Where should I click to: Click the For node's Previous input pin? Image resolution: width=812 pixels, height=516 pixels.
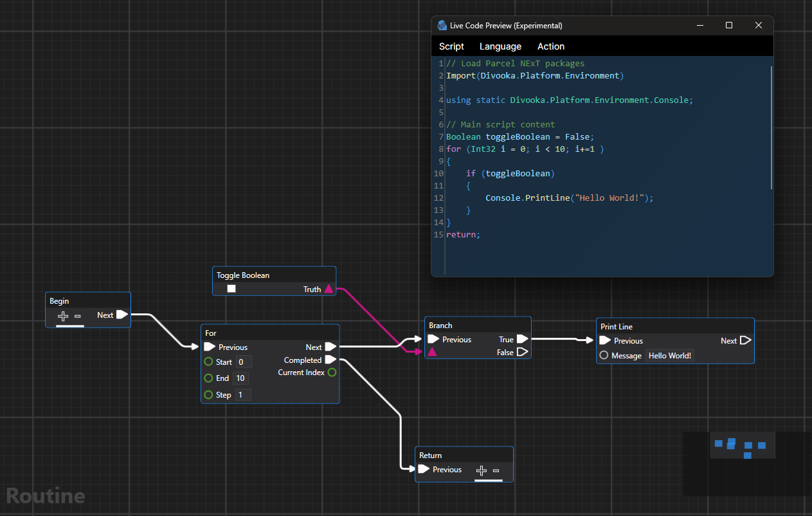[210, 347]
